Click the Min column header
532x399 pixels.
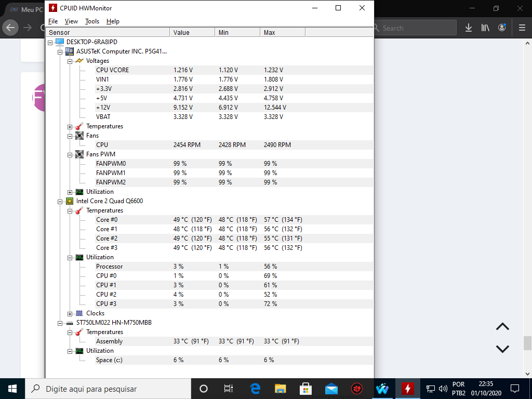pos(237,33)
